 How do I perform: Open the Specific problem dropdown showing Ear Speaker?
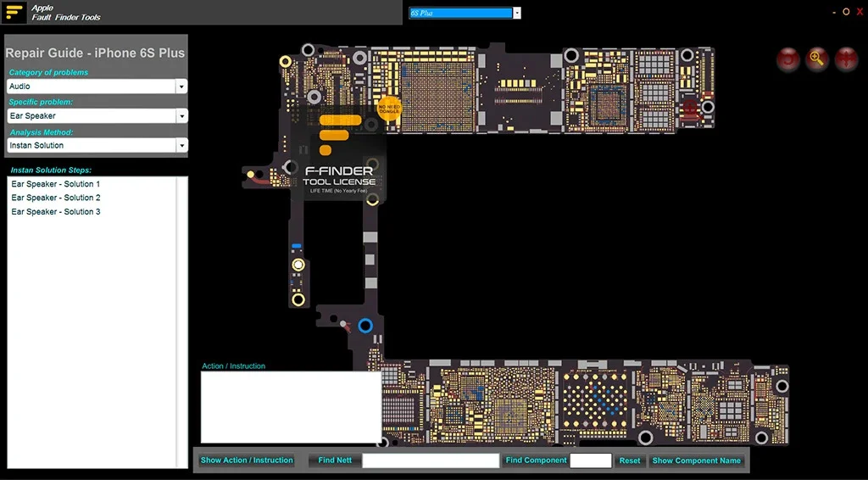click(x=181, y=116)
